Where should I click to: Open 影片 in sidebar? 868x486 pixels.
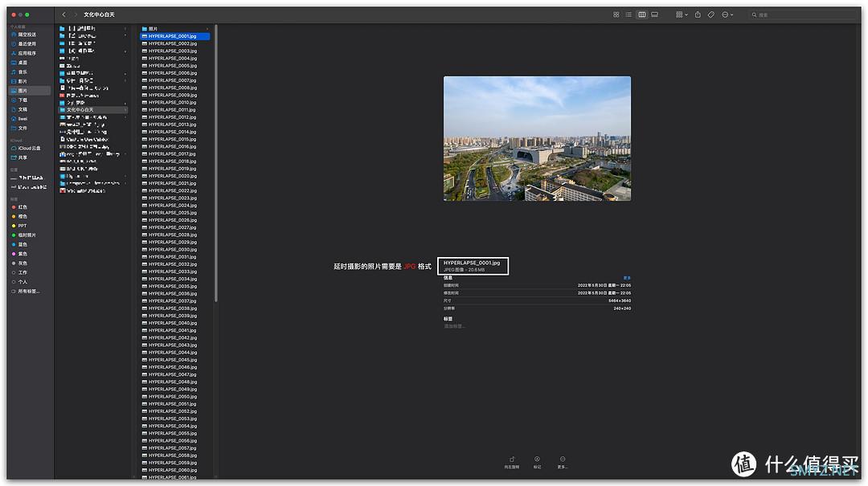[x=23, y=81]
